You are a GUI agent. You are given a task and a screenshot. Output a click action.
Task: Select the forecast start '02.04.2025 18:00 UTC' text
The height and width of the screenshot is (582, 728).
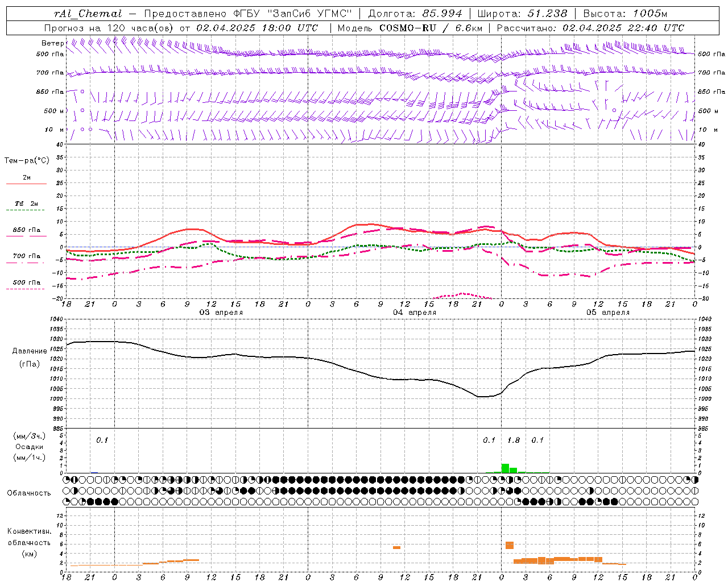click(x=258, y=28)
